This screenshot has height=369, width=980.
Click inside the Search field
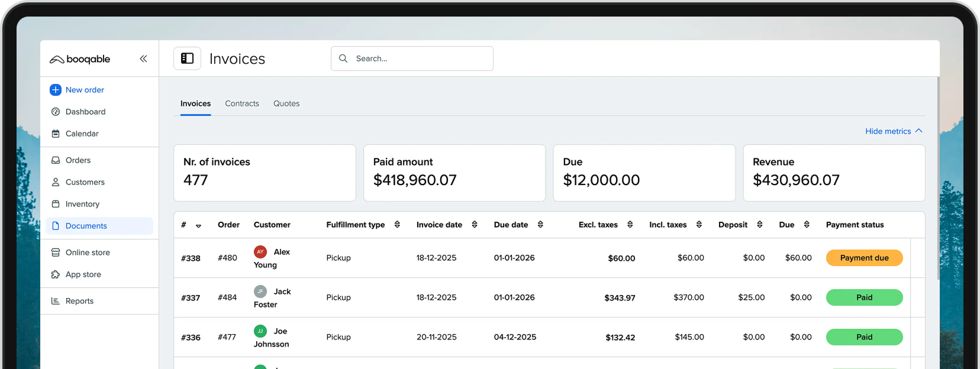point(412,58)
